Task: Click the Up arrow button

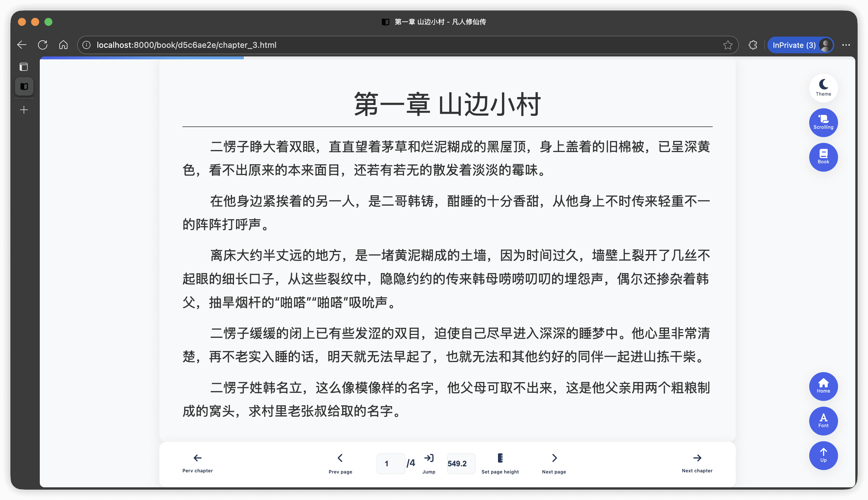Action: click(823, 455)
